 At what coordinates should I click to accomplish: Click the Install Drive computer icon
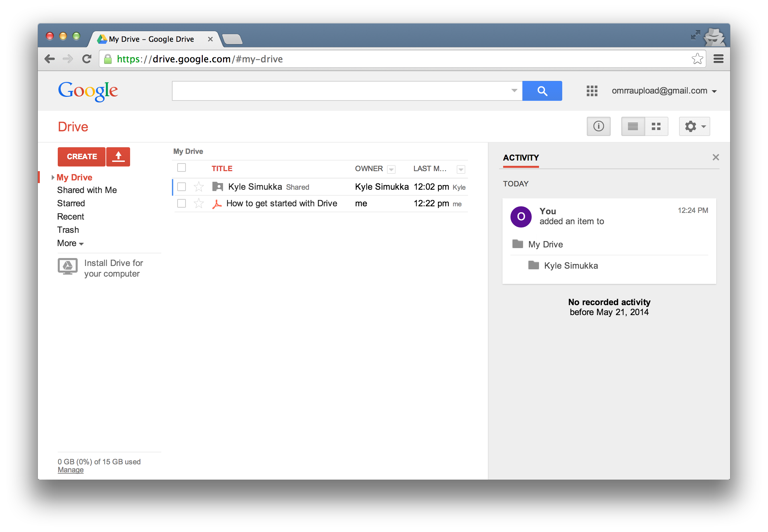click(x=68, y=267)
